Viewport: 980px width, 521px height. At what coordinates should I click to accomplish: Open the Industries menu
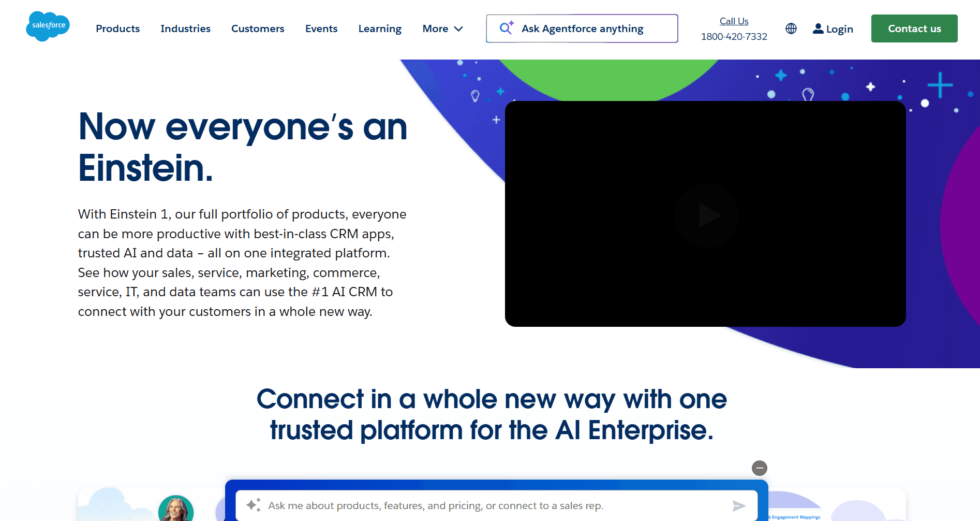point(185,28)
